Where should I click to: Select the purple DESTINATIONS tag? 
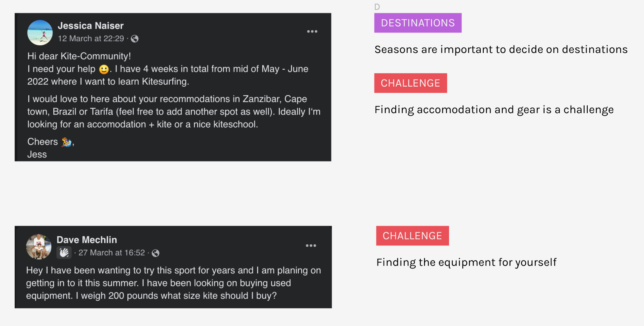418,23
